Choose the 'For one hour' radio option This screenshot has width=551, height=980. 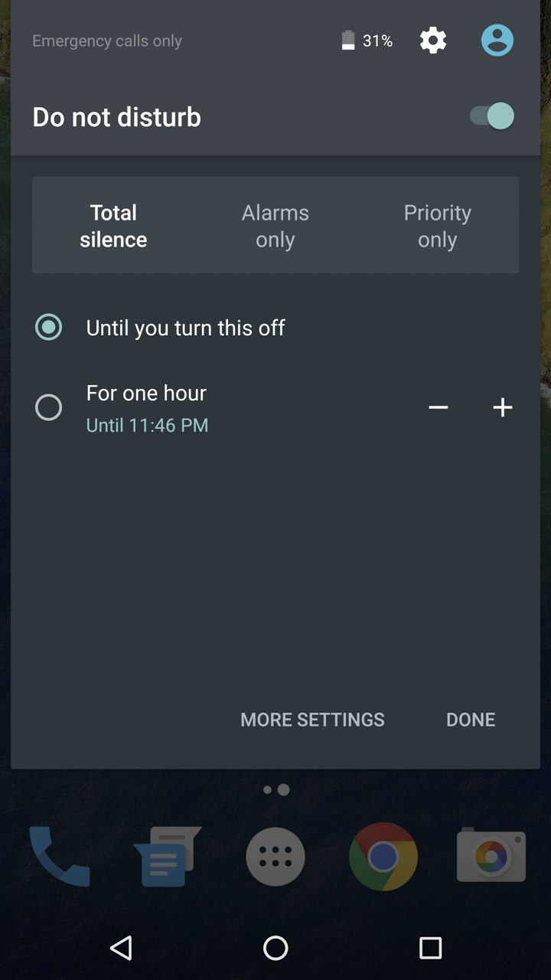tap(48, 407)
